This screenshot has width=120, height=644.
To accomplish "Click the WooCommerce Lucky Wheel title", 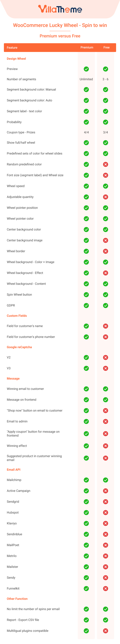I will pos(60,25).
